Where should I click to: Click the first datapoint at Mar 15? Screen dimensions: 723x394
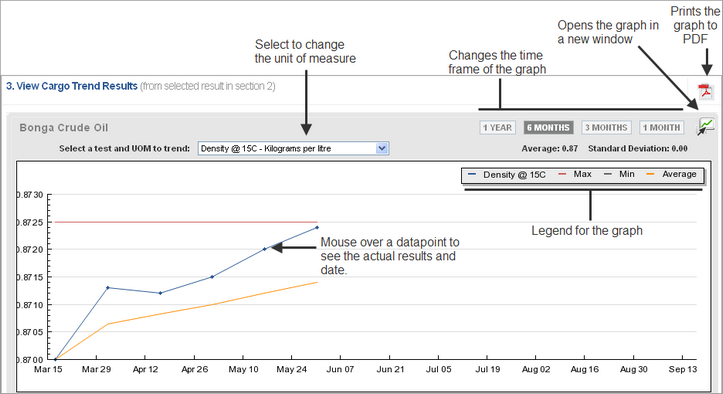(55, 359)
